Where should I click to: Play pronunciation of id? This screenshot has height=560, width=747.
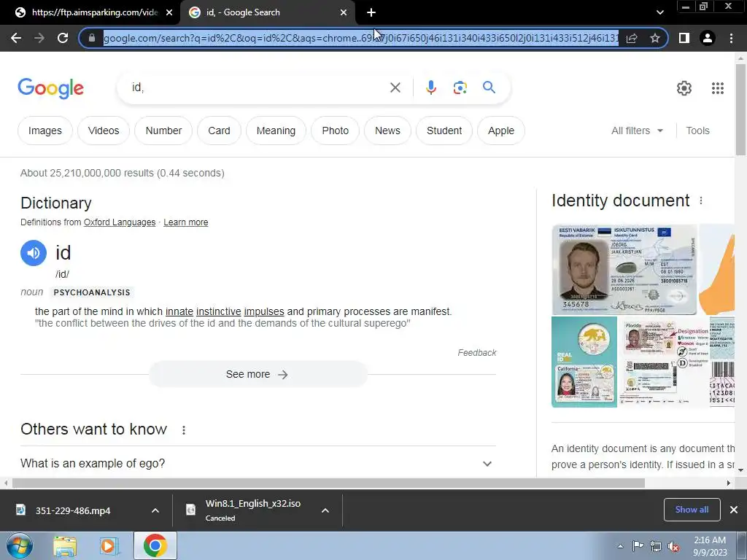coord(34,253)
